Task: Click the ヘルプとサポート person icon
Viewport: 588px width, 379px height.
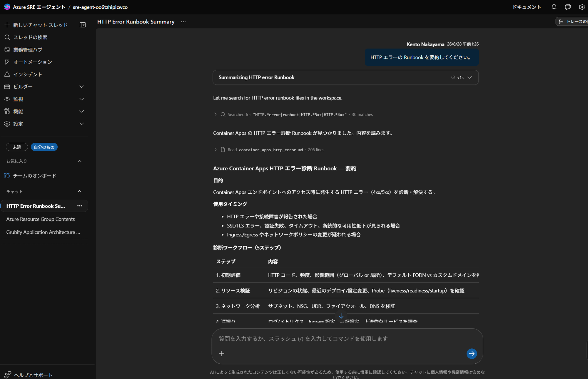Action: click(x=8, y=375)
